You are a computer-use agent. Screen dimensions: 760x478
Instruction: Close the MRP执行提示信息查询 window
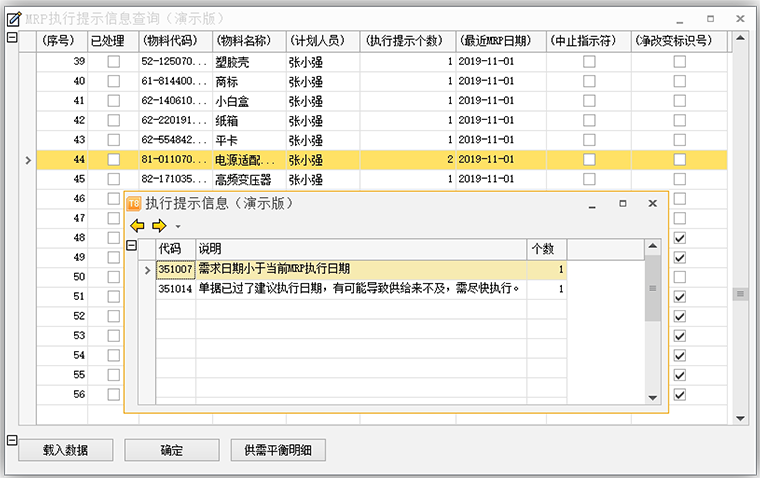coord(740,19)
